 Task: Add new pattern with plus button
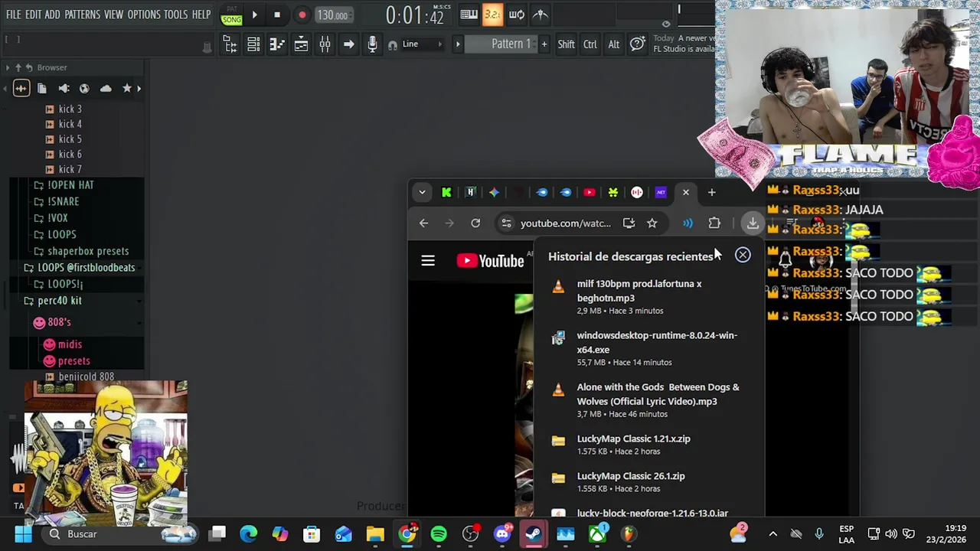(x=544, y=44)
